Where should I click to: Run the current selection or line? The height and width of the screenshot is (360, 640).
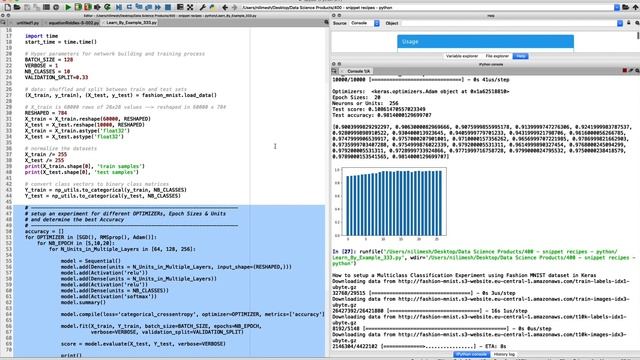[x=97, y=7]
